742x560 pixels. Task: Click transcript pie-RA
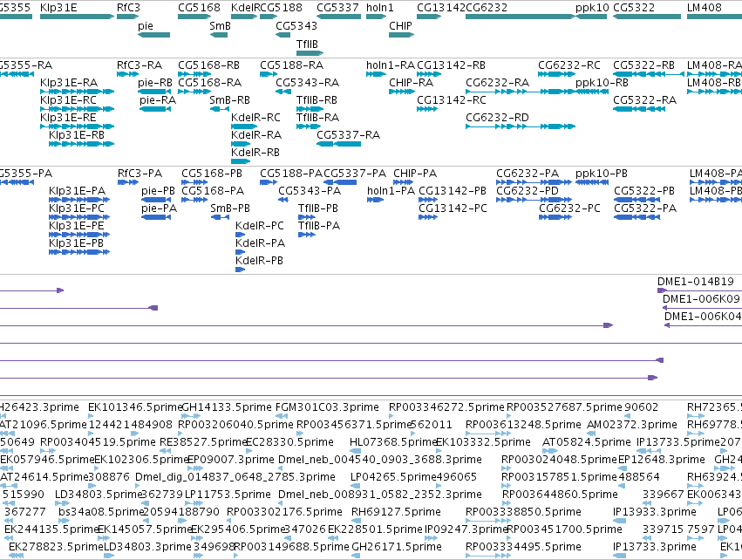click(x=154, y=109)
